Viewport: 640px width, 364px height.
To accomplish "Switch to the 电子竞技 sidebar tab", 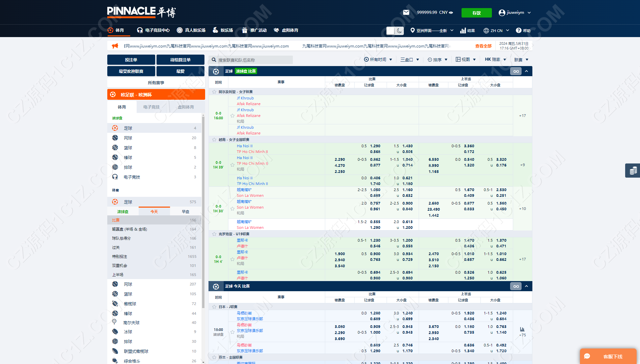I will (151, 107).
